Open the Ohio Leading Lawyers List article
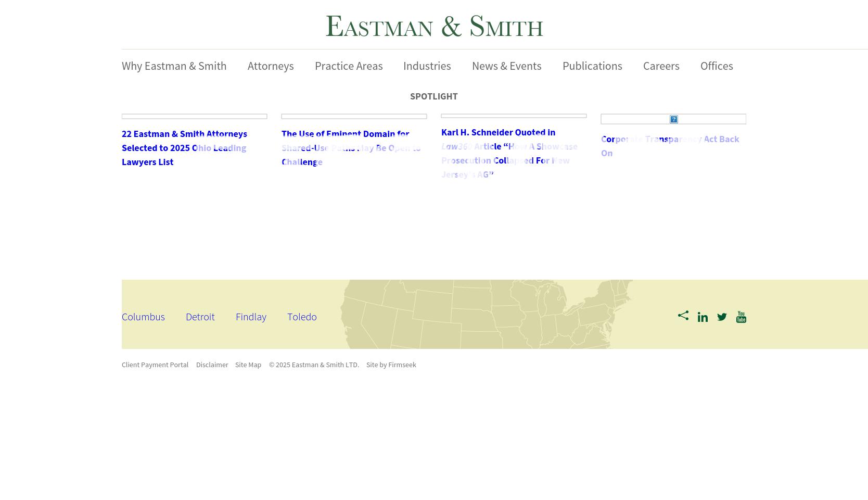The height and width of the screenshot is (500, 868). [x=184, y=148]
